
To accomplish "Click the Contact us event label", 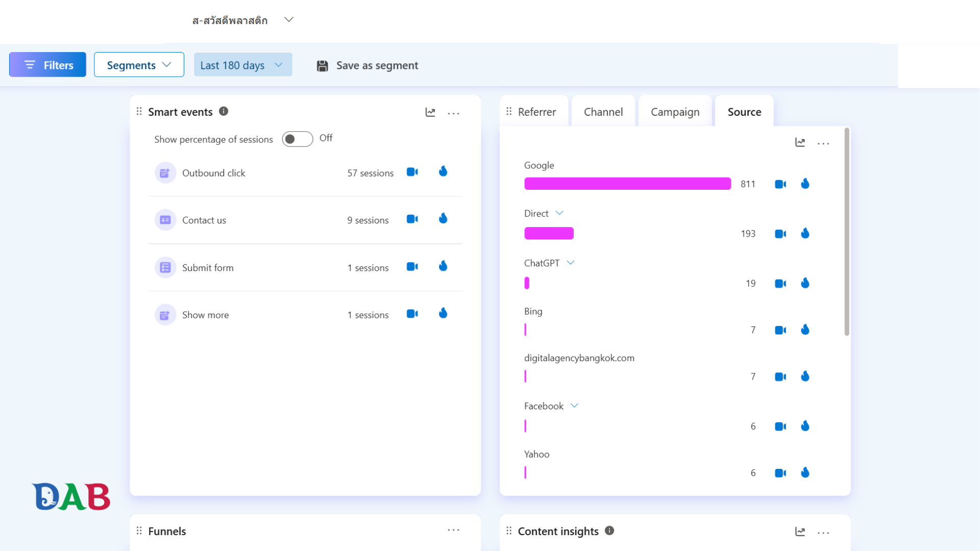I will [204, 220].
